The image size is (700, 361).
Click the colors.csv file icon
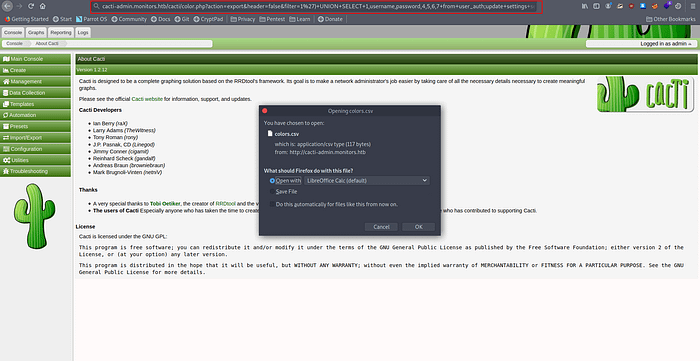[x=270, y=133]
